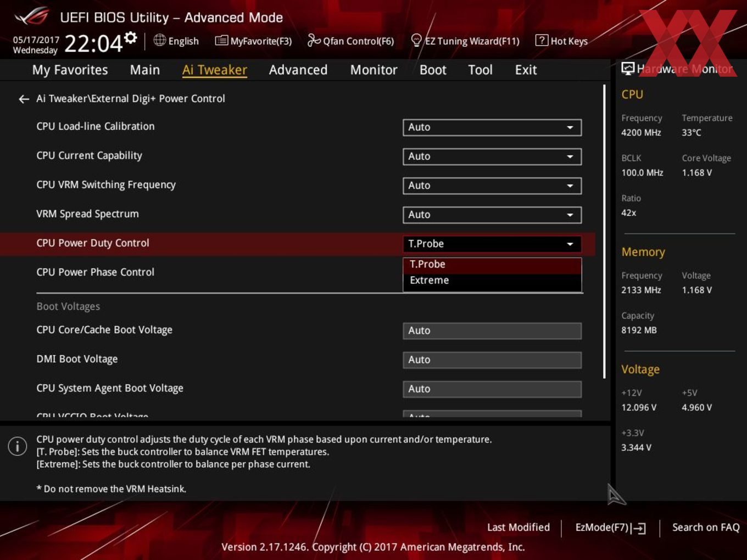Image resolution: width=747 pixels, height=560 pixels.
Task: Click VRM Spread Spectrum label
Action: coord(87,214)
